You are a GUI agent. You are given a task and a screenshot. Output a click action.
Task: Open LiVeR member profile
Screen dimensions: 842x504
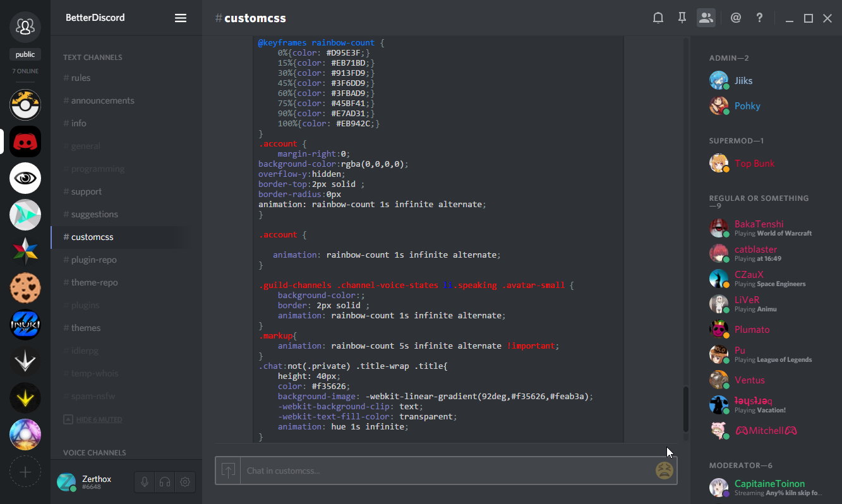click(x=766, y=304)
